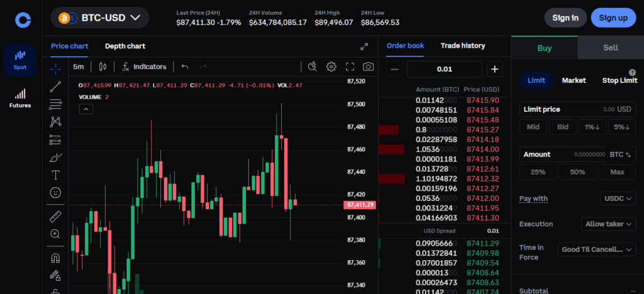The height and width of the screenshot is (294, 644).
Task: Set limit price 1% lower
Action: tap(592, 127)
